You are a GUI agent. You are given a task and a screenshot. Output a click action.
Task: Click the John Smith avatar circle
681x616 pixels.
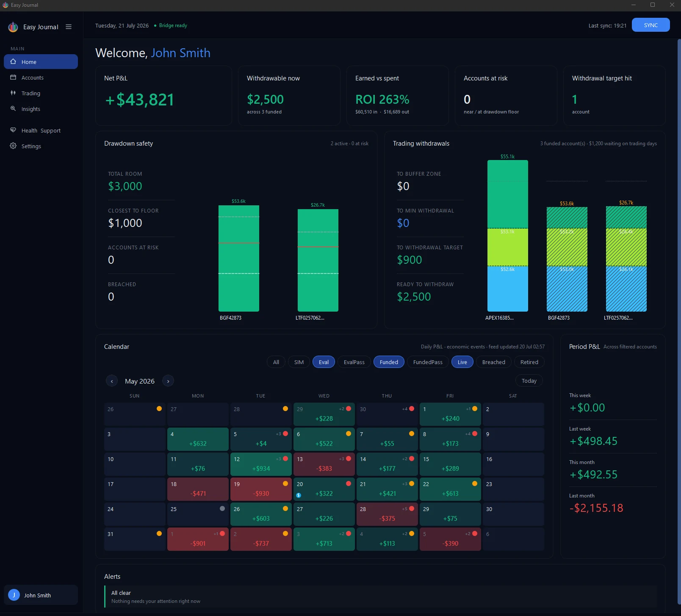tap(14, 595)
